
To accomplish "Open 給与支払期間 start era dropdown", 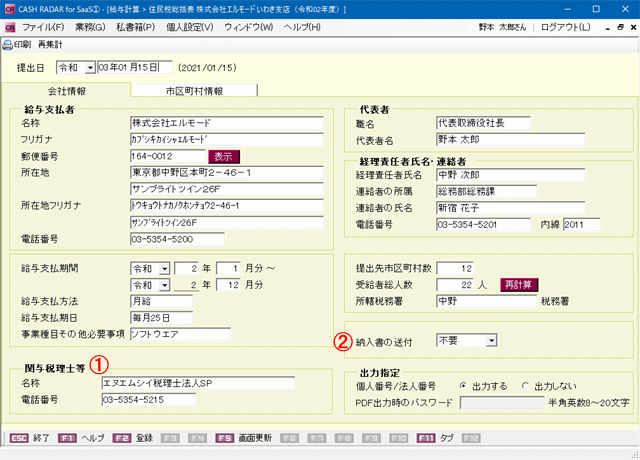I will click(164, 269).
